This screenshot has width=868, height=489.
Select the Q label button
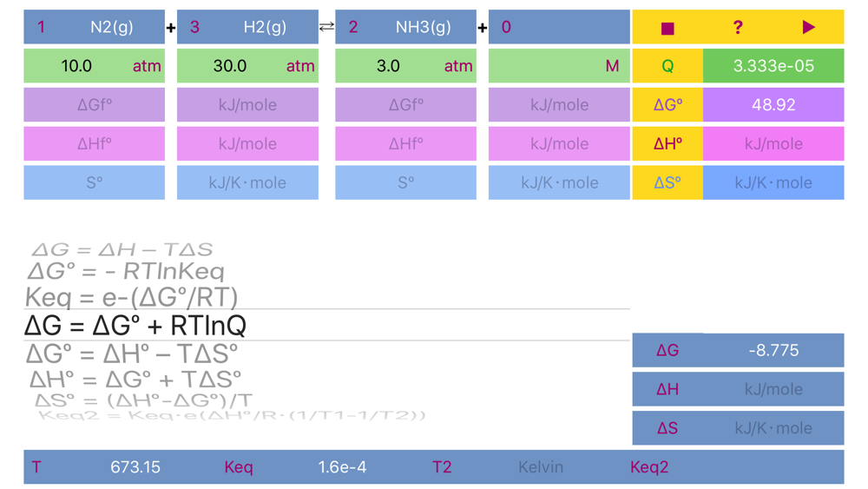click(x=667, y=66)
